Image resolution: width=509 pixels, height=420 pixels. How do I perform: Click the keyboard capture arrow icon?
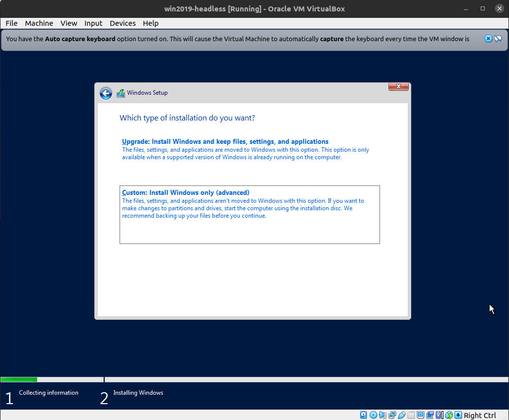(458, 415)
